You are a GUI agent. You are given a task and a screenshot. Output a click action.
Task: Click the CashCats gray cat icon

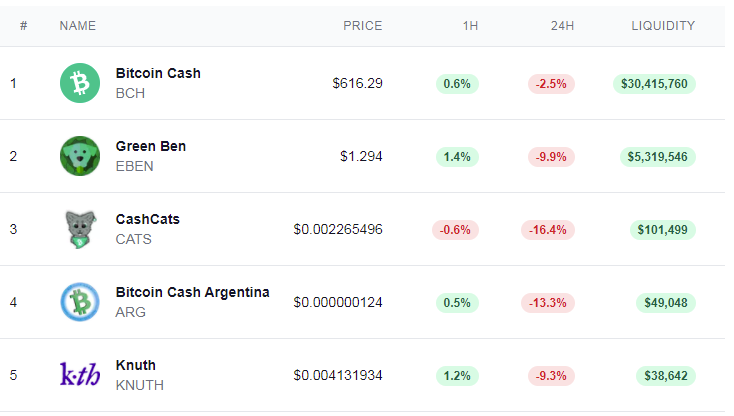pos(80,229)
